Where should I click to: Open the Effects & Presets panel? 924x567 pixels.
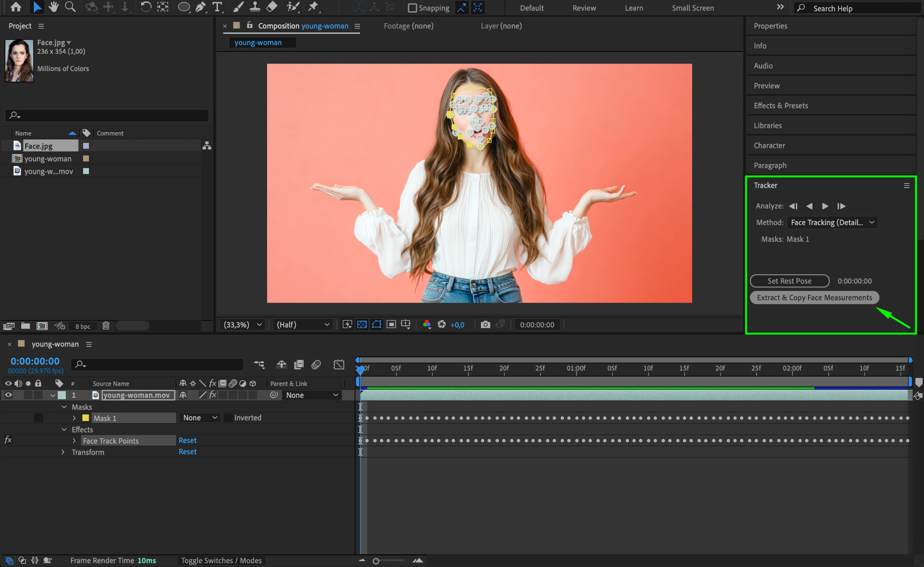(x=781, y=106)
